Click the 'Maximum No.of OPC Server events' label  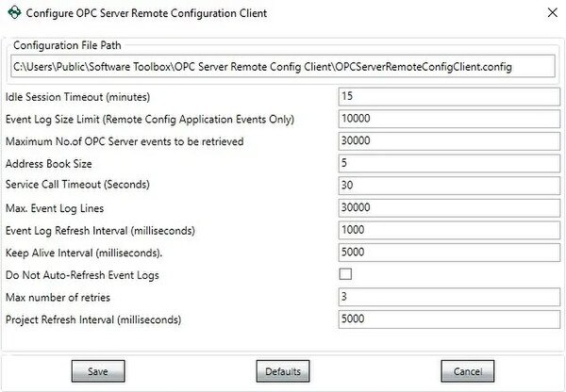[x=125, y=141]
